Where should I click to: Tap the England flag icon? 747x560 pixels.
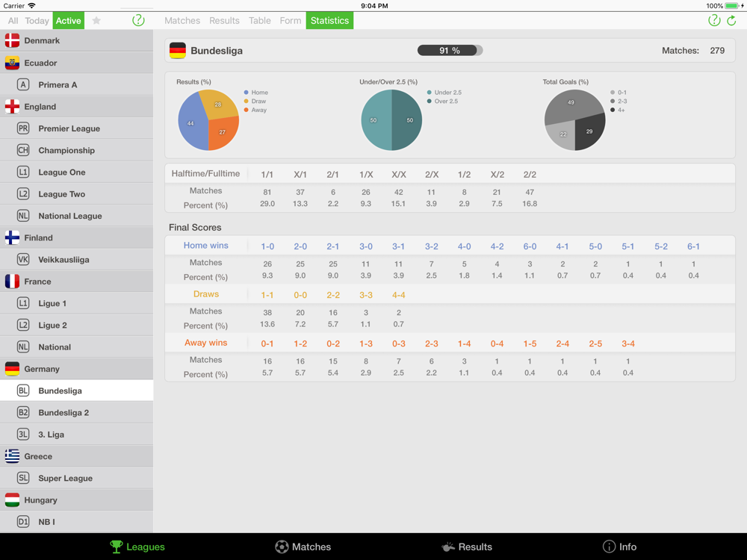coord(13,106)
